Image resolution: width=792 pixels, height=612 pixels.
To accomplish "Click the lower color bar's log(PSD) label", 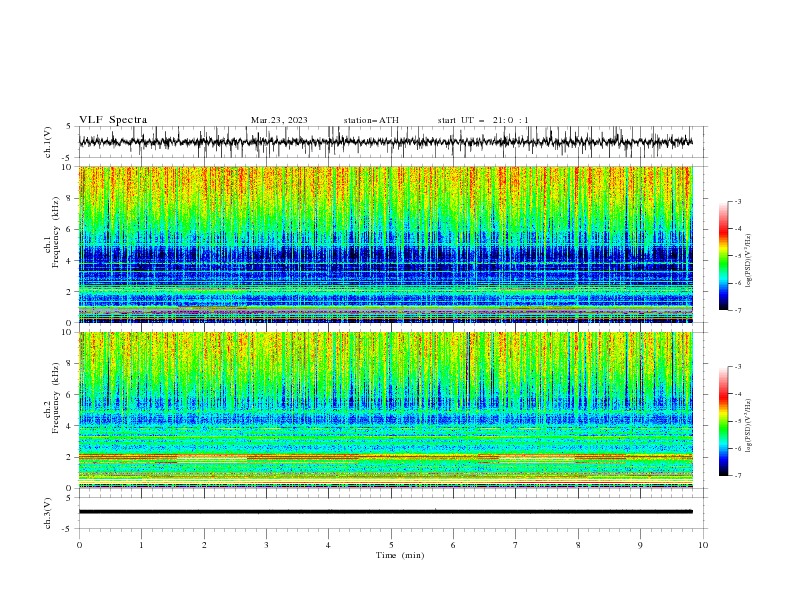I will point(749,426).
